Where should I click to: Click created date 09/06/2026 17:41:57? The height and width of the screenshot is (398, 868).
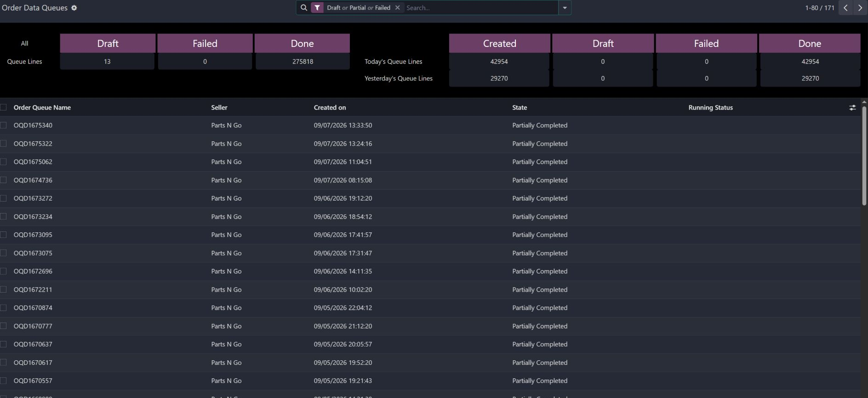[343, 235]
